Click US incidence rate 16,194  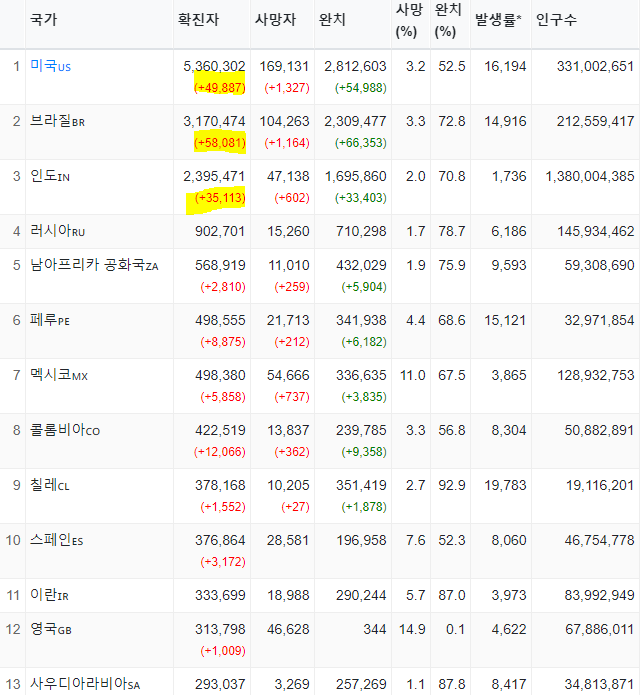(x=505, y=66)
